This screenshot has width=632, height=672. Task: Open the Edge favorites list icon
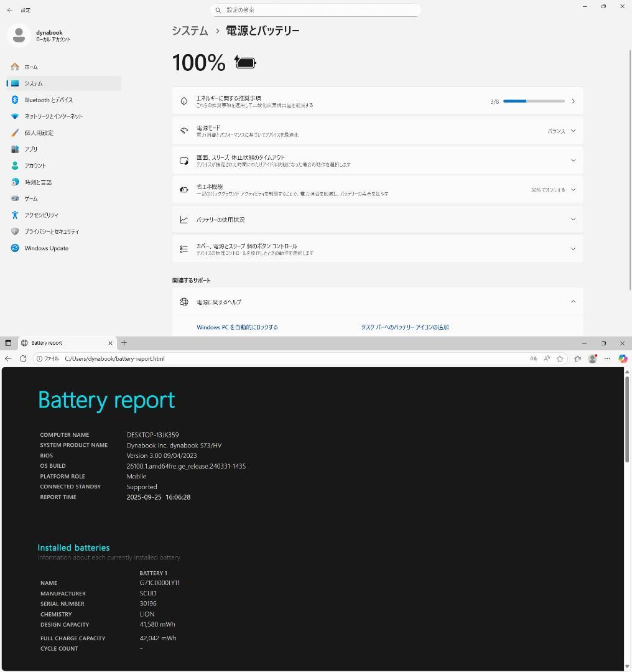tap(577, 358)
